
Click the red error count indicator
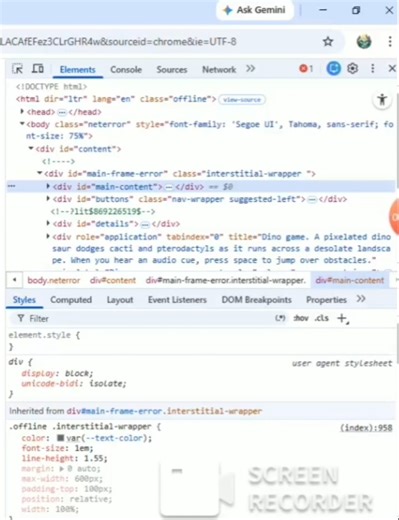tap(306, 69)
